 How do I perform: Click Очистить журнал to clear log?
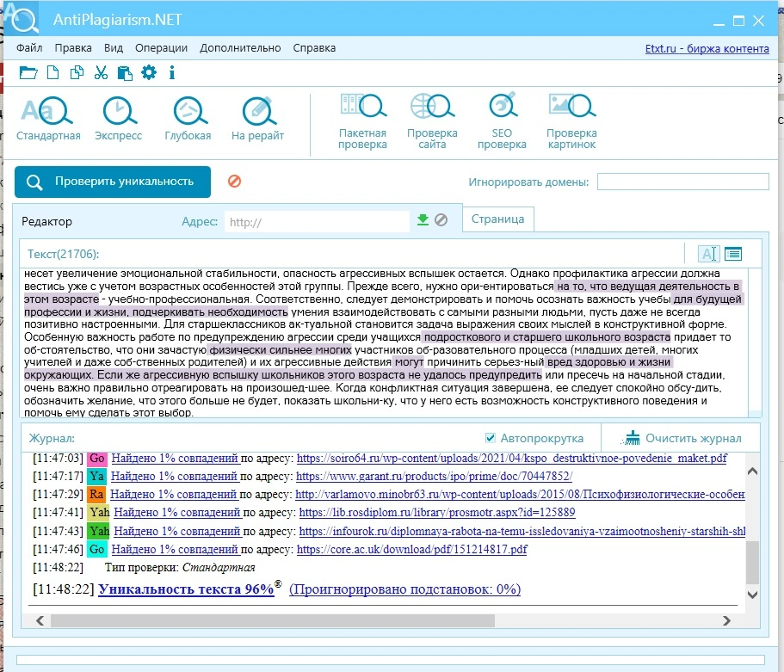pos(683,438)
